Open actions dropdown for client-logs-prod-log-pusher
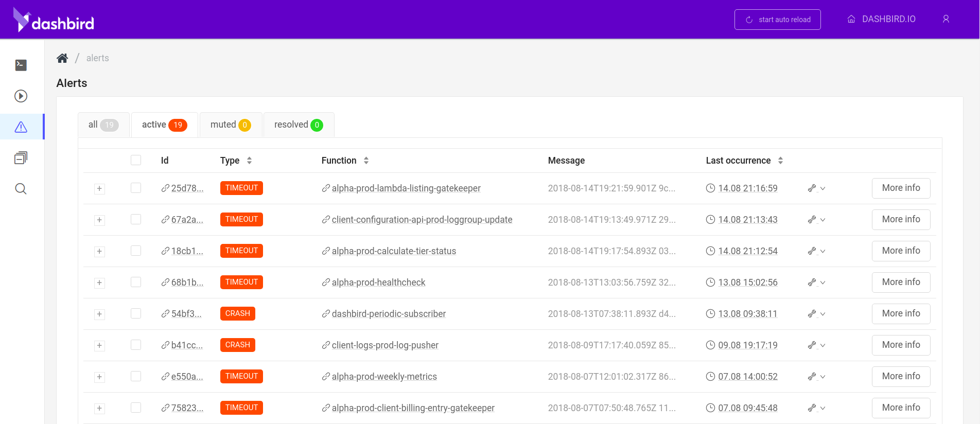Viewport: 980px width, 424px height. 816,345
